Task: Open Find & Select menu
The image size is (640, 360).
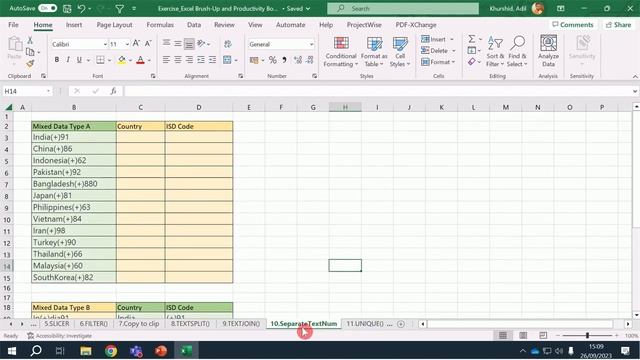Action: (517, 52)
